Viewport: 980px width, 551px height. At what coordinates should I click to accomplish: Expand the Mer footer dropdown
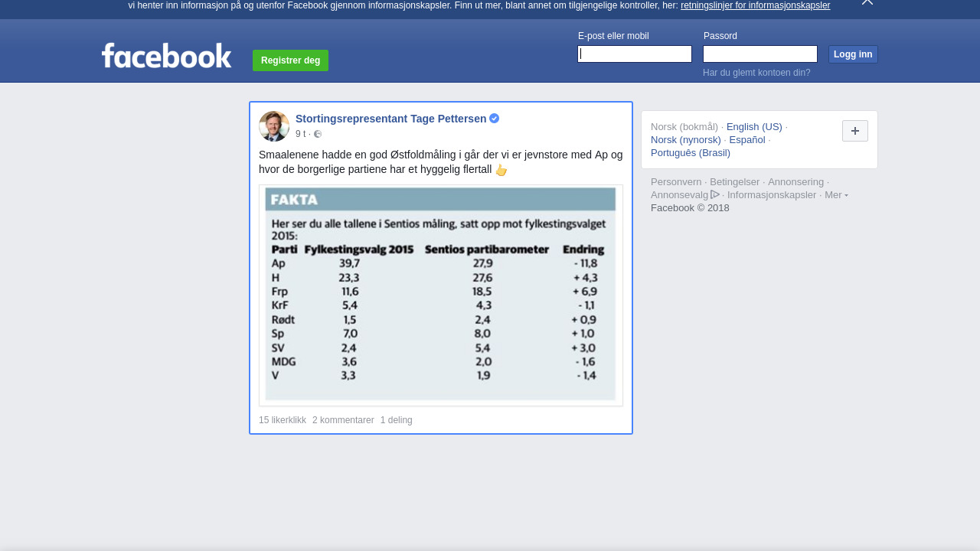coord(836,195)
